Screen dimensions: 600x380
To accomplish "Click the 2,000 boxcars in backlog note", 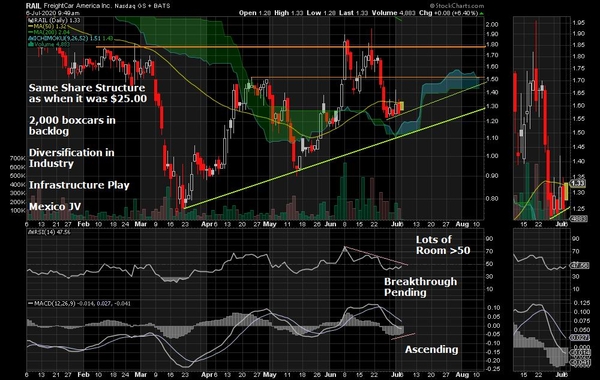I will point(72,126).
